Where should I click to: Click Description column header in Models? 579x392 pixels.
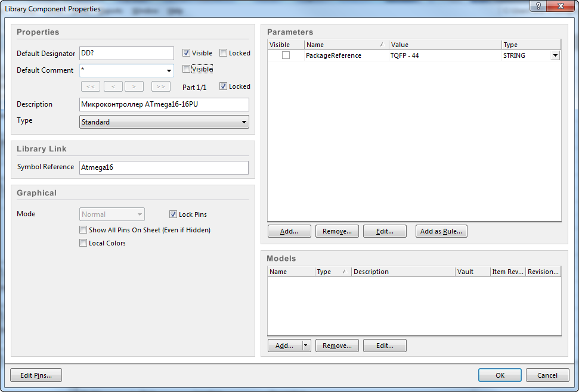point(403,272)
